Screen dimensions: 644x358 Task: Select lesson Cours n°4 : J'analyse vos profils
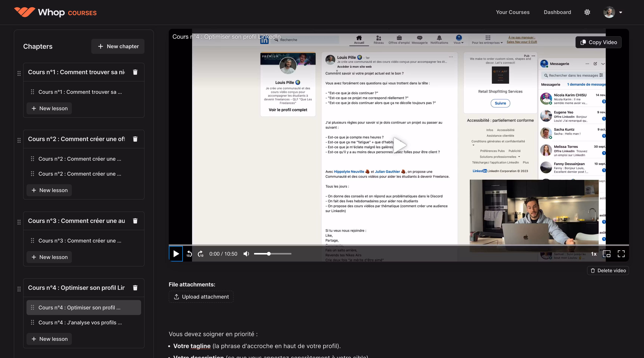80,323
